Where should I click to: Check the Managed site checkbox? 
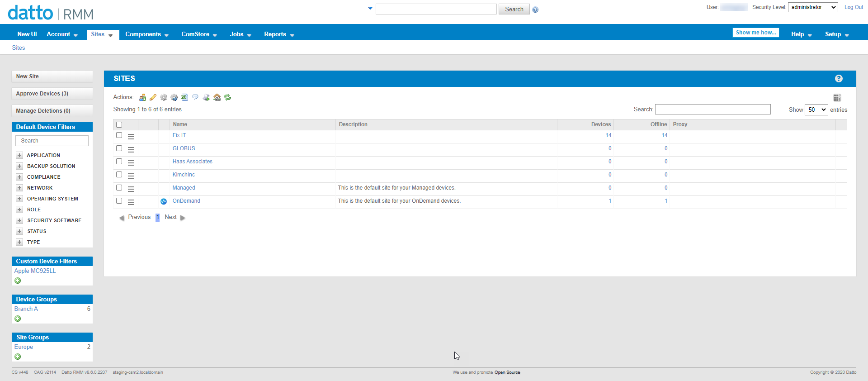[119, 187]
